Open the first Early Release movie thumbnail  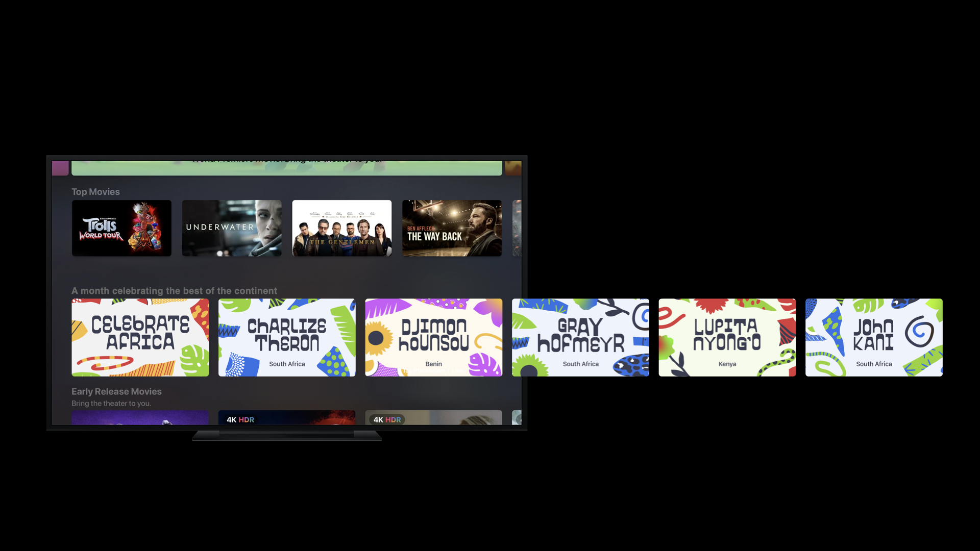(140, 417)
